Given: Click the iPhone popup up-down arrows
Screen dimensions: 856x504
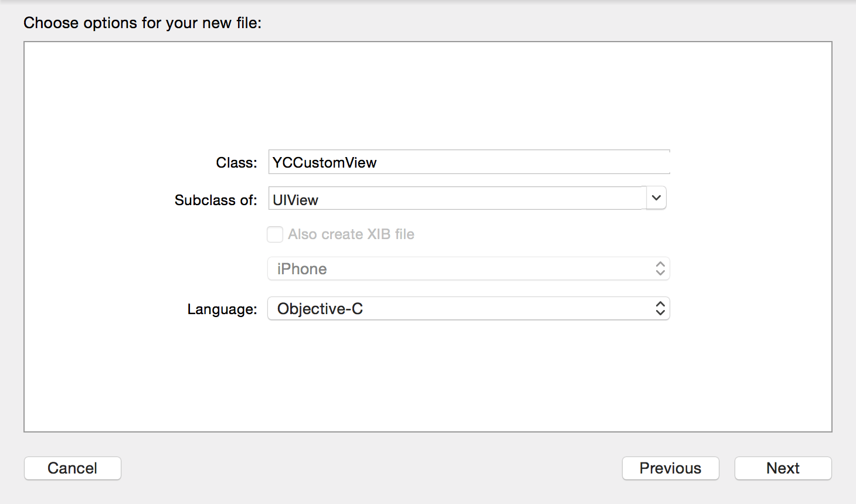Looking at the screenshot, I should click(x=660, y=269).
